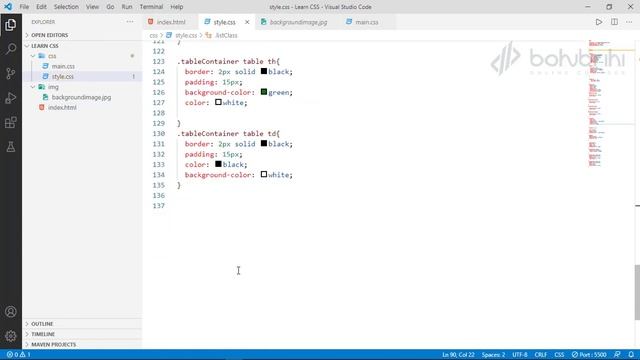Screen dimensions: 640x360
Task: Click the VS Code logo in title bar
Action: [8, 7]
